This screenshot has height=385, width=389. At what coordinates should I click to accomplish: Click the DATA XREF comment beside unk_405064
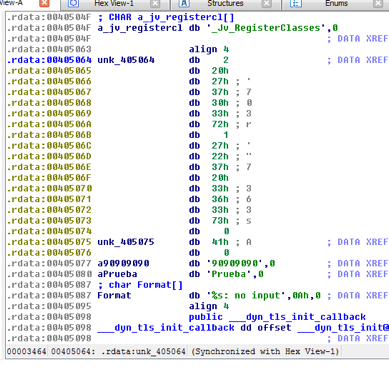point(358,60)
